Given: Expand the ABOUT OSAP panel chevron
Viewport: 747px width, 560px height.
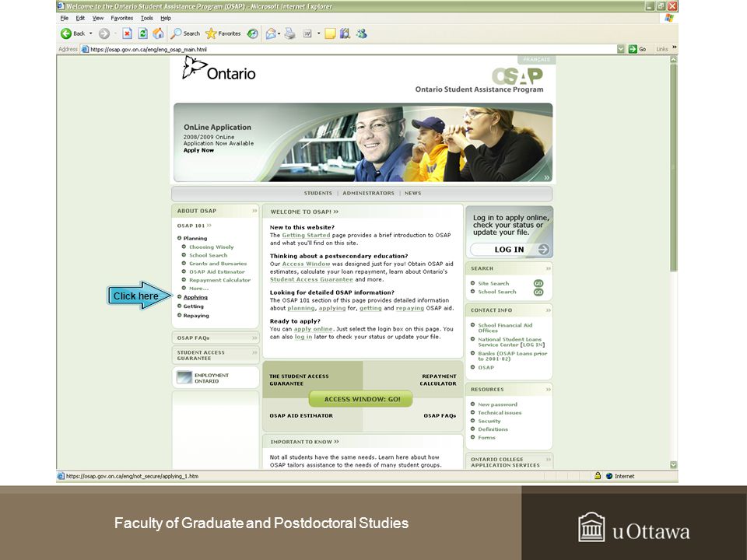Looking at the screenshot, I should pyautogui.click(x=254, y=211).
